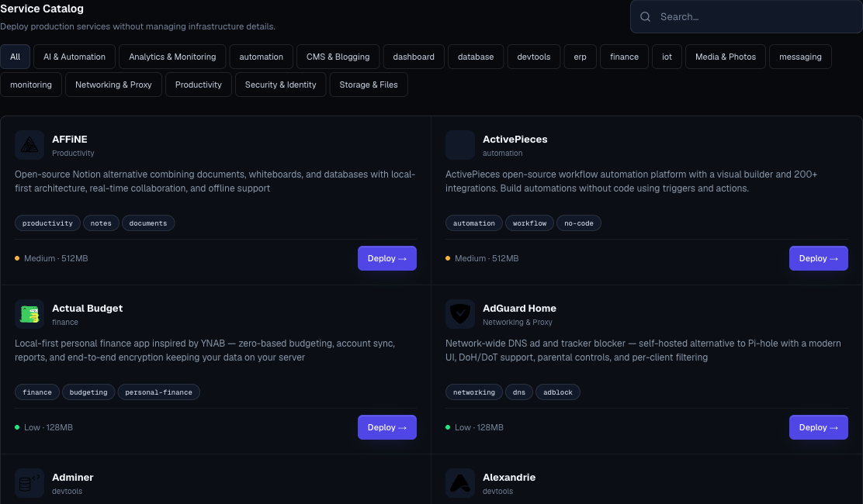Select the iot filter
Viewport: 863px width, 504px height.
tap(667, 57)
